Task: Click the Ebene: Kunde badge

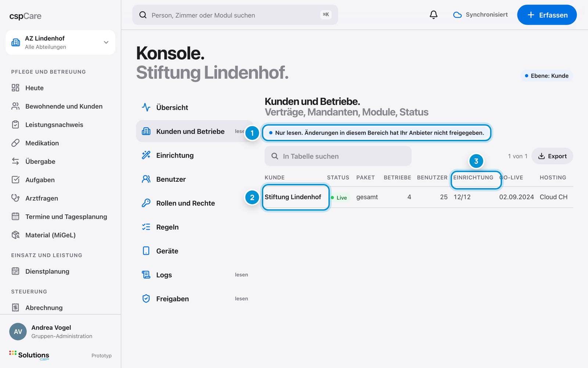Action: (546, 76)
